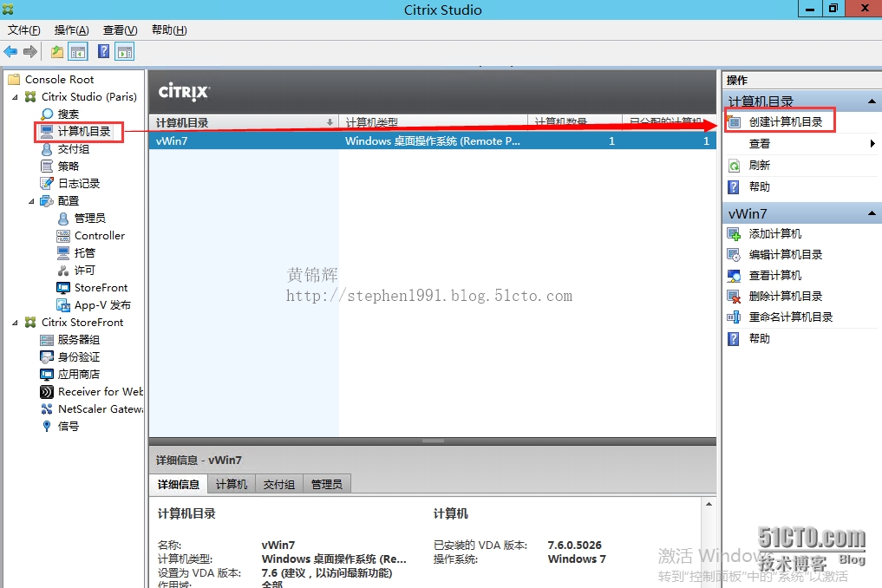The width and height of the screenshot is (882, 588).
Task: Click 编辑计算机目录 action
Action: click(x=785, y=254)
